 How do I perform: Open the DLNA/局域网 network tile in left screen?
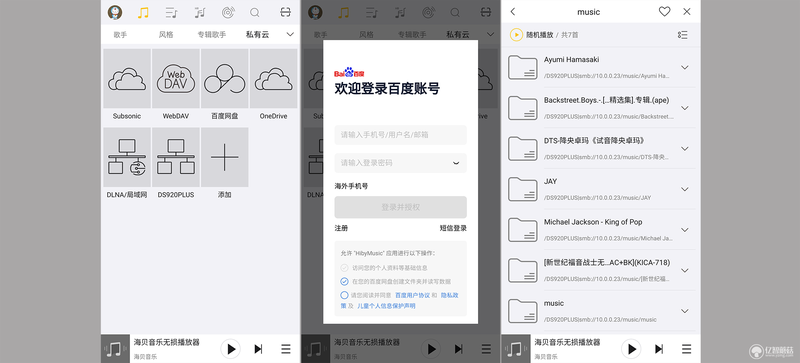point(127,157)
